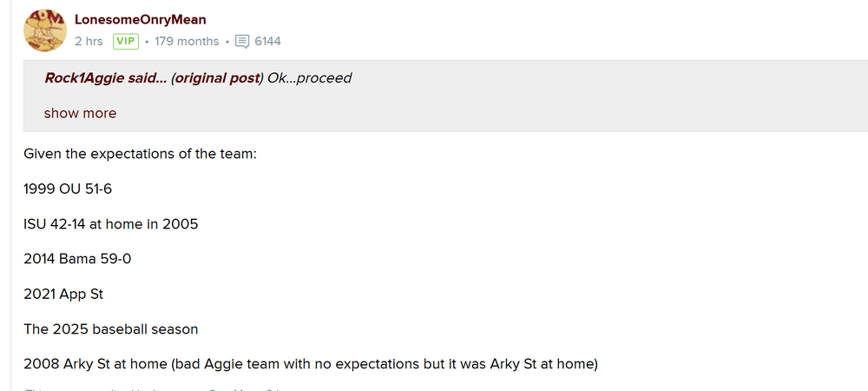This screenshot has height=391, width=868.
Task: Click the line "Given the expectations of the team:"
Action: point(141,155)
